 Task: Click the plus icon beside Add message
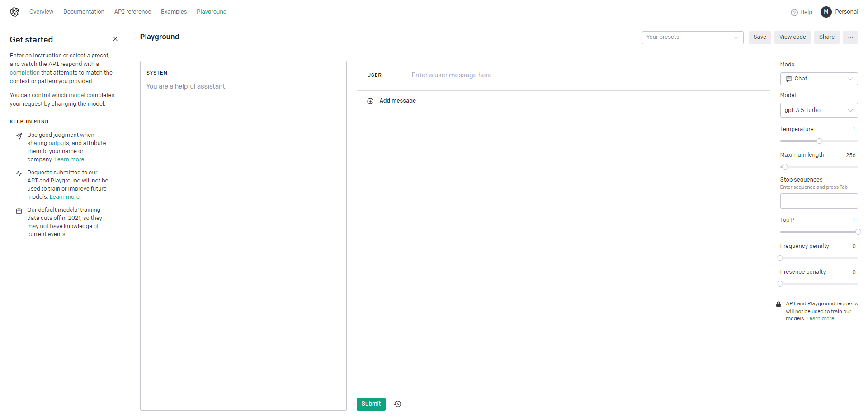click(x=370, y=101)
